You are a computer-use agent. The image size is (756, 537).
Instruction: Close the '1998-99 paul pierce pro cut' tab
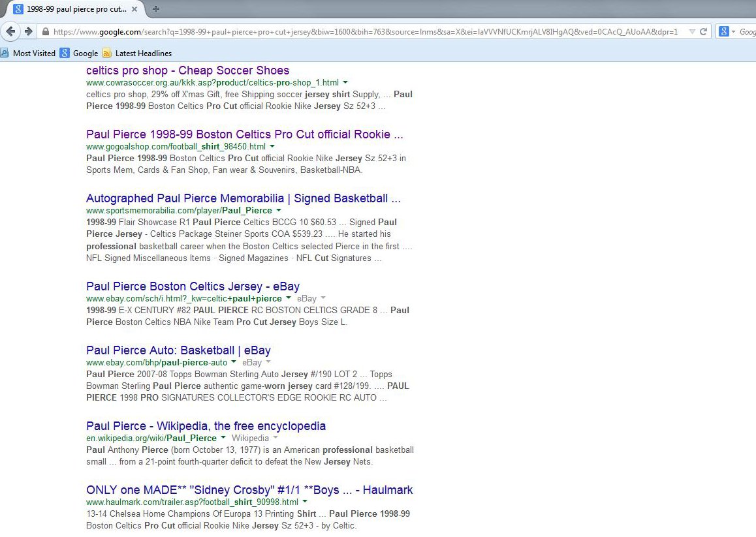[134, 8]
